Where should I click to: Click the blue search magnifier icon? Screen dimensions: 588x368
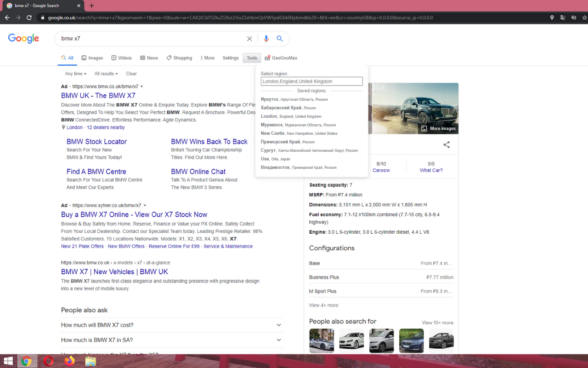pyautogui.click(x=279, y=39)
